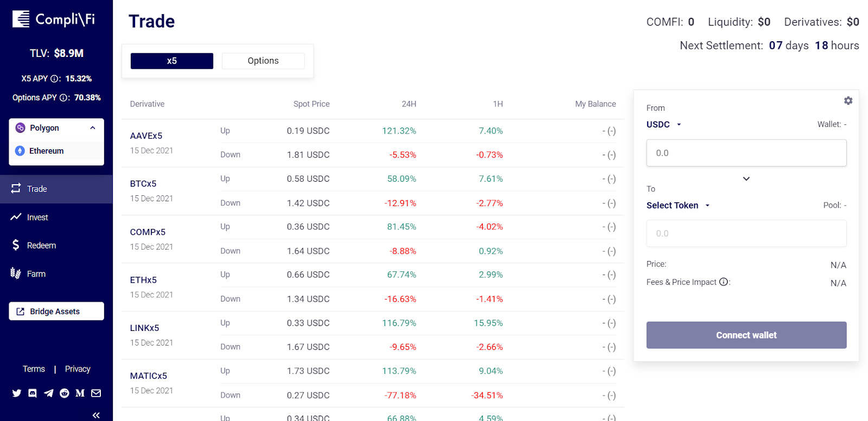This screenshot has height=421, width=868.
Task: Click the 0.19 USDC spot price
Action: tap(308, 131)
